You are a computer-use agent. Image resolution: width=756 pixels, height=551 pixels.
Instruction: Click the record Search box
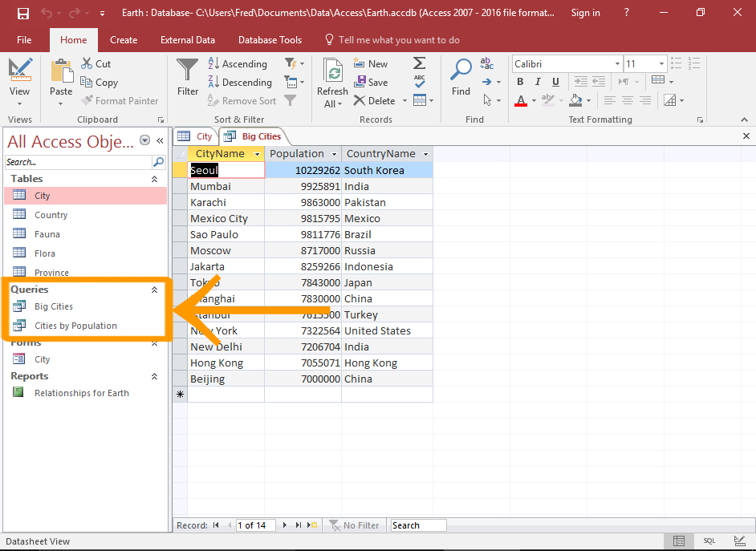tap(417, 525)
